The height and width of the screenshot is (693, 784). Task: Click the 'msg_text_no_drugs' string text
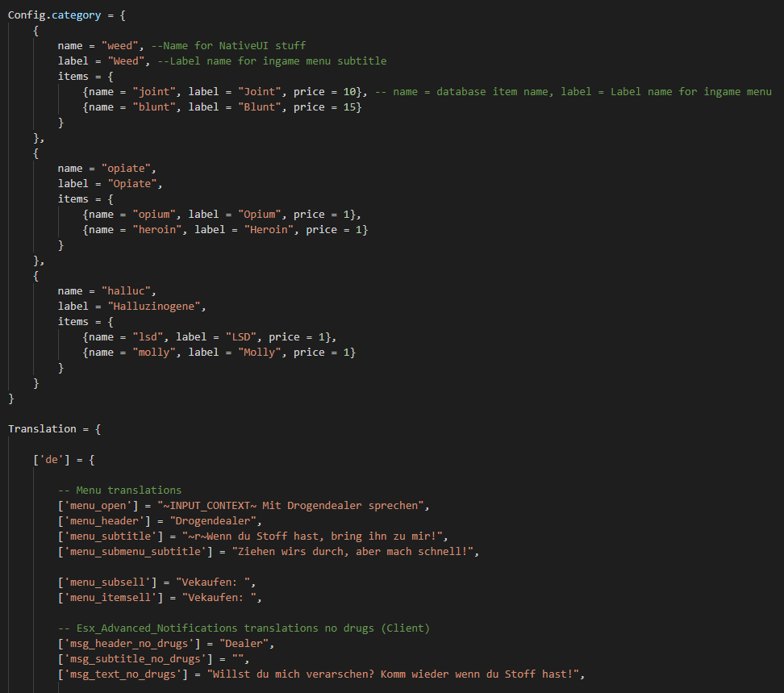(x=393, y=674)
